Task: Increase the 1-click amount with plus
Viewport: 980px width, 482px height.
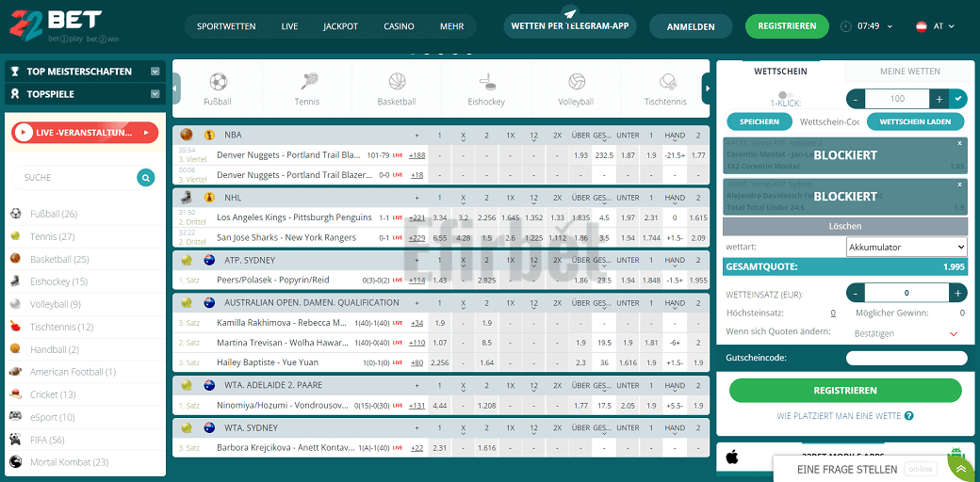Action: 939,99
